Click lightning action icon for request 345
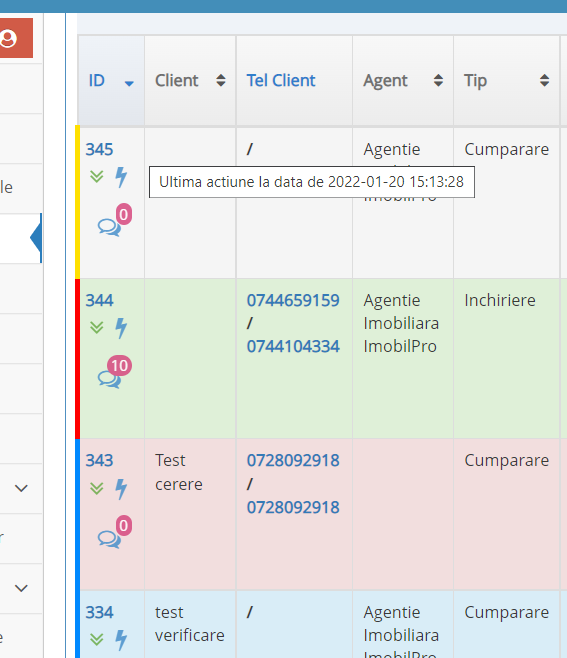Image resolution: width=567 pixels, height=658 pixels. (121, 177)
